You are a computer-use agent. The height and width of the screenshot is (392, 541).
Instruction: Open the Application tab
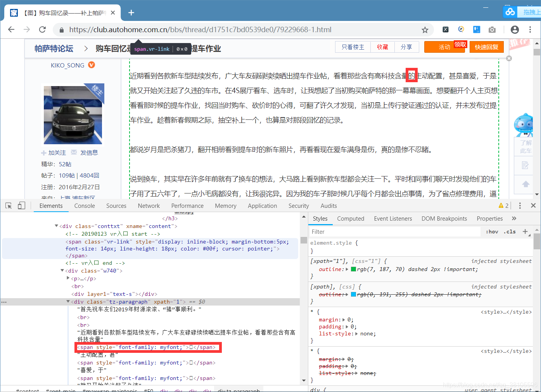coord(263,206)
